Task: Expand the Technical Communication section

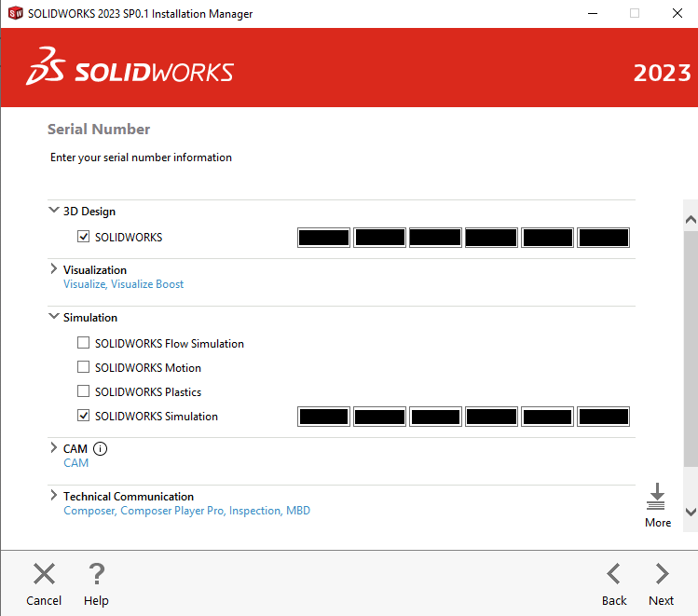Action: tap(54, 497)
